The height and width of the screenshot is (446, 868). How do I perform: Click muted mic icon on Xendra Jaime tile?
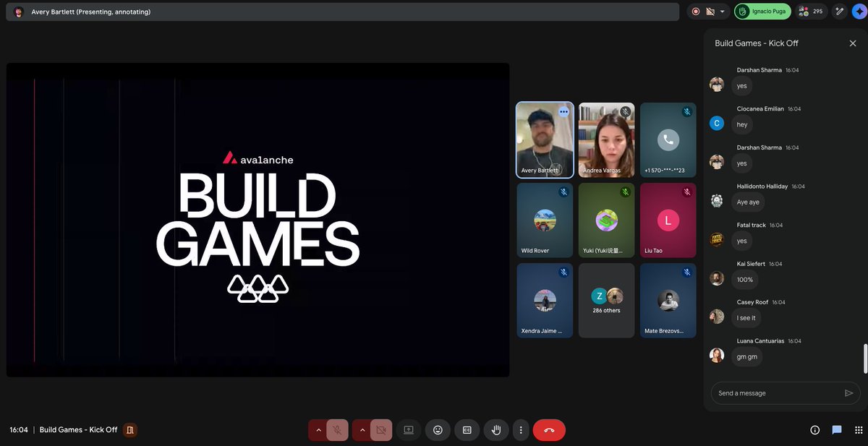pyautogui.click(x=563, y=273)
